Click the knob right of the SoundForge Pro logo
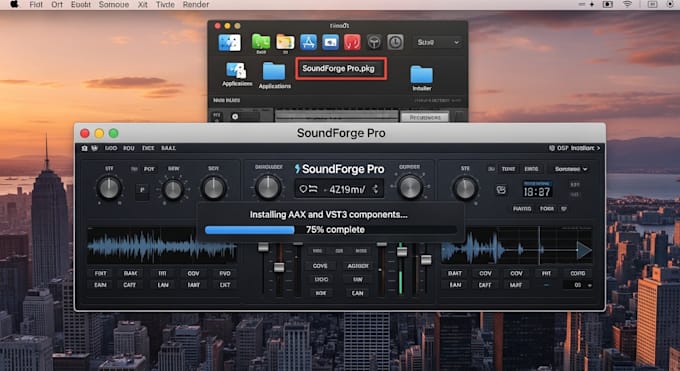680x371 pixels. tap(410, 187)
